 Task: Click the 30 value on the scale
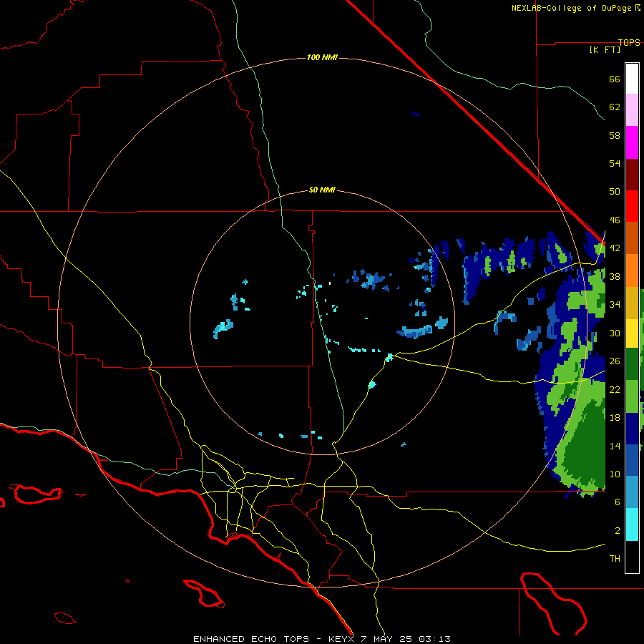[615, 333]
